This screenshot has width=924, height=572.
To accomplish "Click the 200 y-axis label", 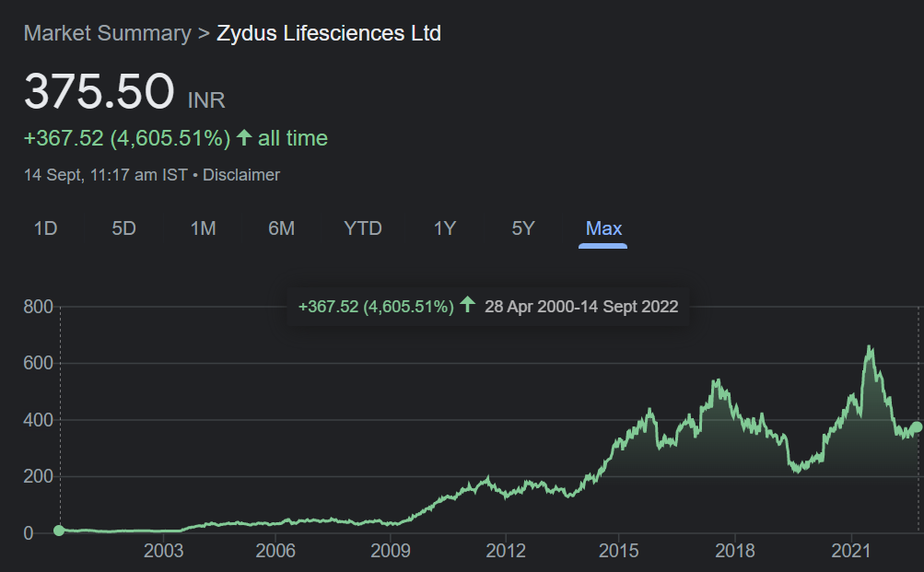I will pos(39,476).
